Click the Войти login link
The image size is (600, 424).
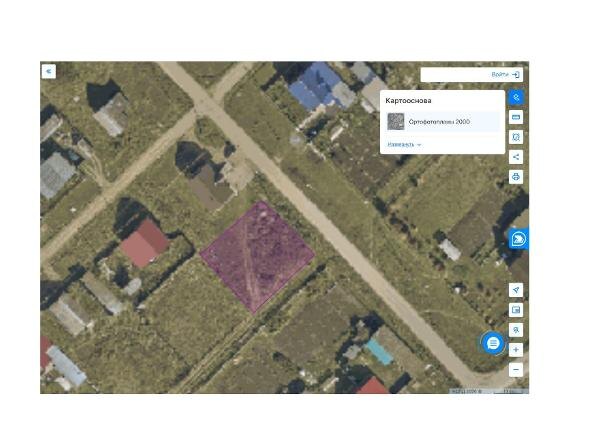click(x=500, y=75)
